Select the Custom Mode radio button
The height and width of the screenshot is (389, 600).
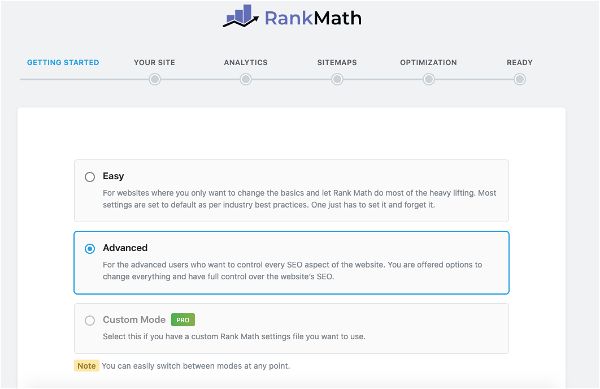[x=90, y=321]
